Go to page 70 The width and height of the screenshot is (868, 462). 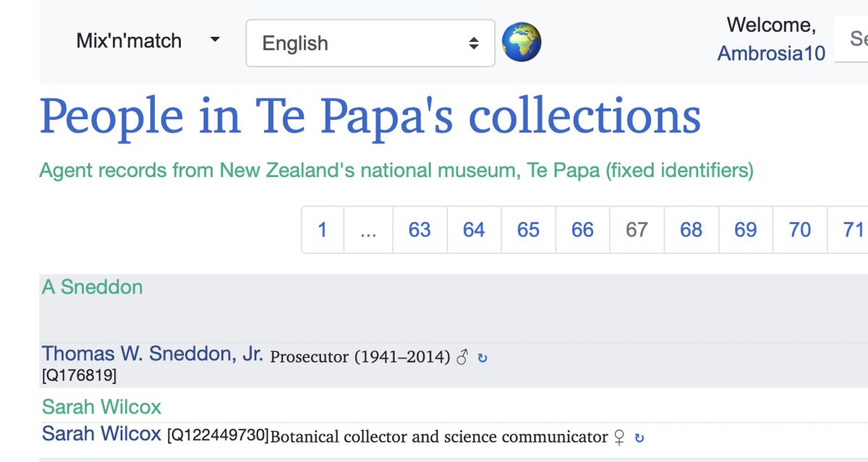pyautogui.click(x=799, y=230)
